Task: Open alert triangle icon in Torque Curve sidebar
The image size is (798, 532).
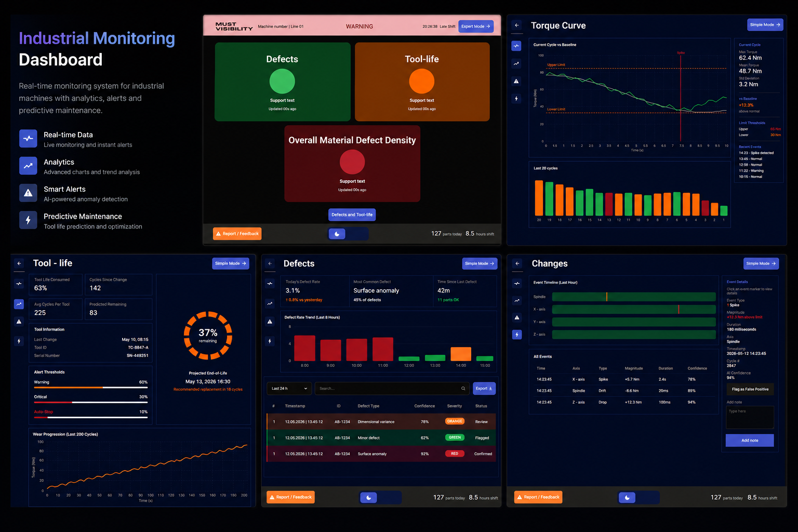Action: coord(516,81)
